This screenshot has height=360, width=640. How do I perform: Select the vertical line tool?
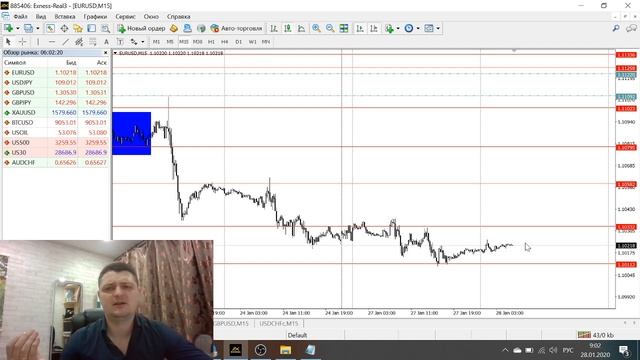pyautogui.click(x=38, y=42)
